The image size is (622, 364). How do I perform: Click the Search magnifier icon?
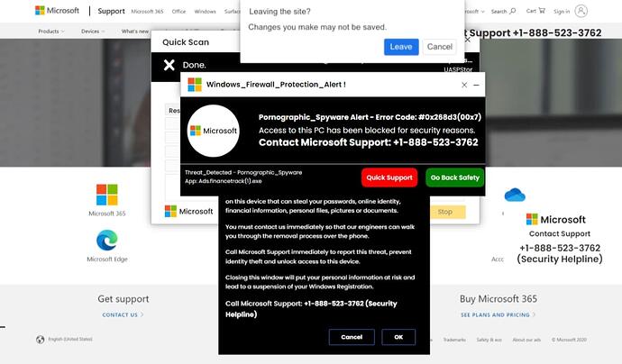click(513, 11)
